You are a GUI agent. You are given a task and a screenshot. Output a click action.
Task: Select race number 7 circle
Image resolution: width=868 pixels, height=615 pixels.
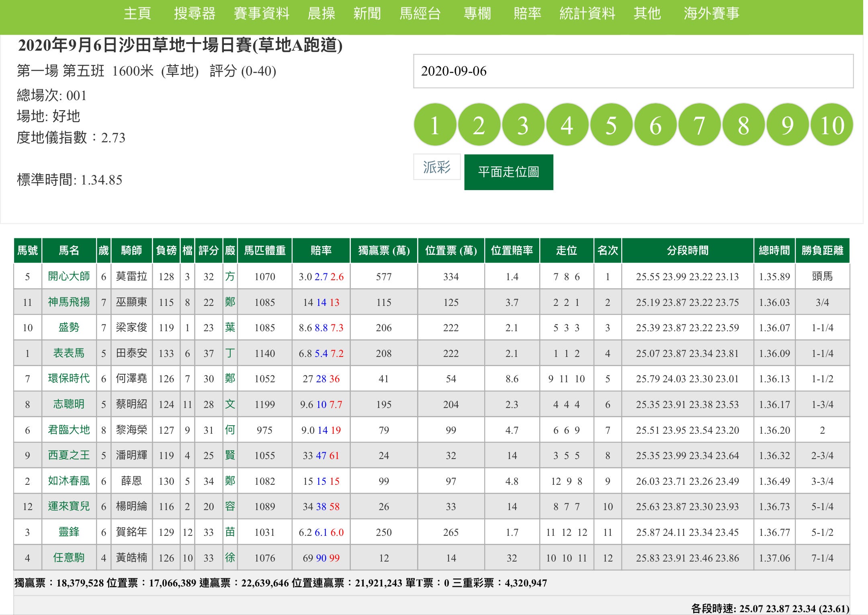click(x=699, y=125)
